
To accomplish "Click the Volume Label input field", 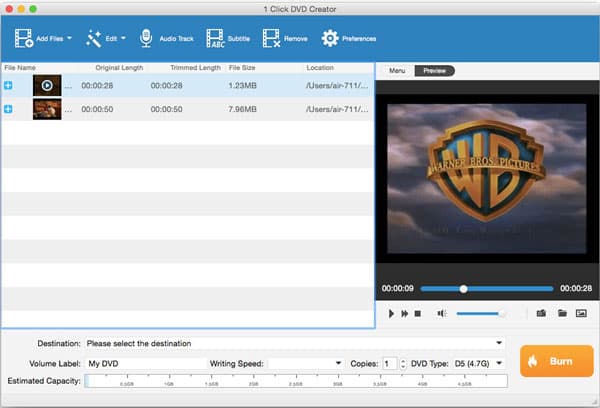I will (145, 364).
